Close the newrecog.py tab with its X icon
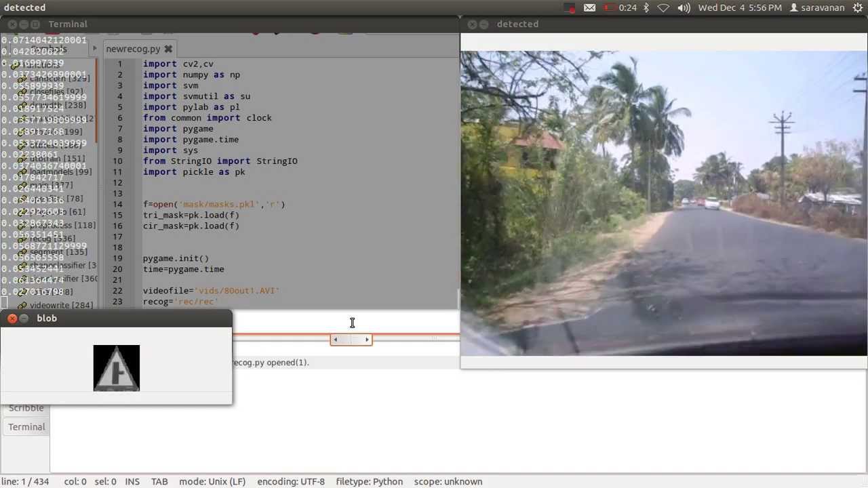Screen dimensions: 868x488 (168, 49)
